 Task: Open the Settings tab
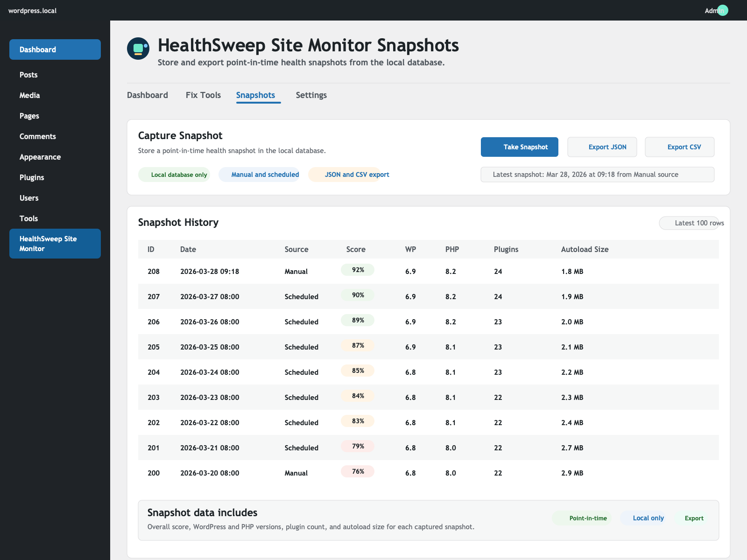point(311,95)
